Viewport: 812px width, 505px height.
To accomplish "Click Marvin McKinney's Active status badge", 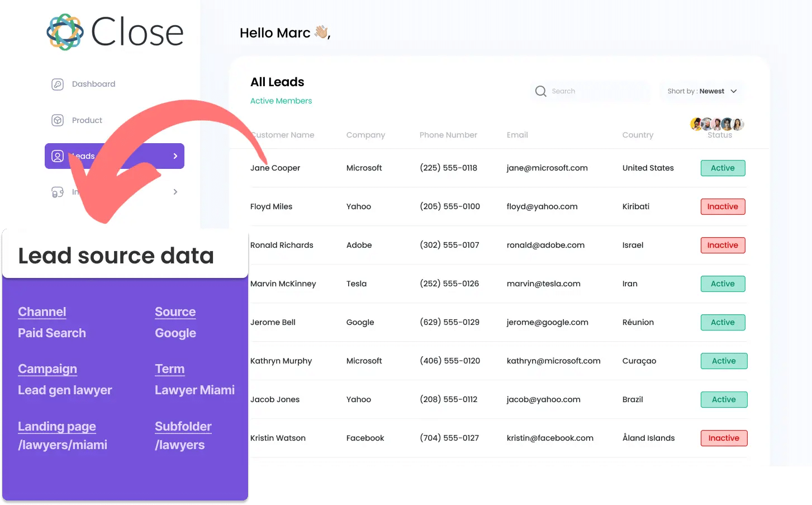I will tap(723, 284).
